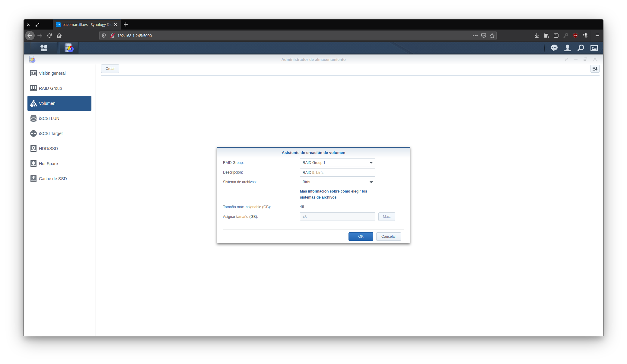This screenshot has height=364, width=627.
Task: Open the DSM main menu icon
Action: click(x=44, y=48)
